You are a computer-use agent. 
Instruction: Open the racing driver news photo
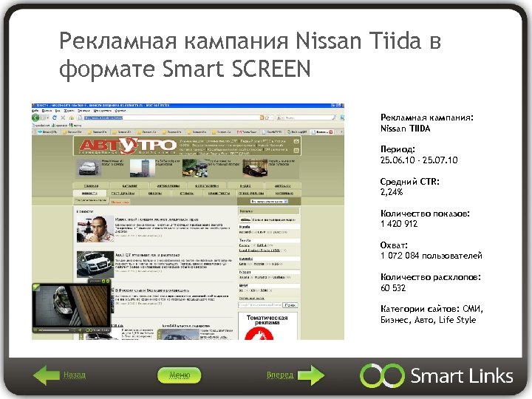(95, 229)
